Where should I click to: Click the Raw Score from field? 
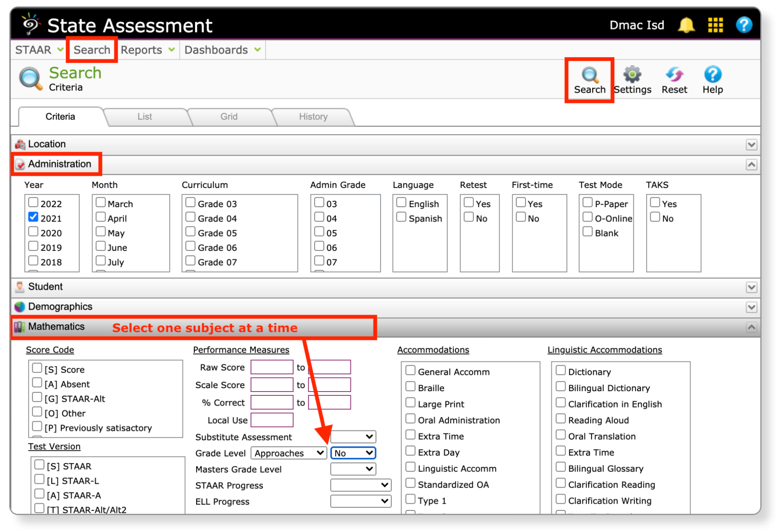pyautogui.click(x=272, y=367)
